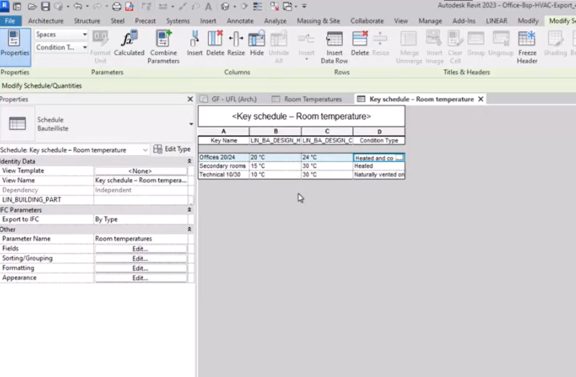Close the Key schedule – Room temperature tab
576x377 pixels.
pos(480,99)
